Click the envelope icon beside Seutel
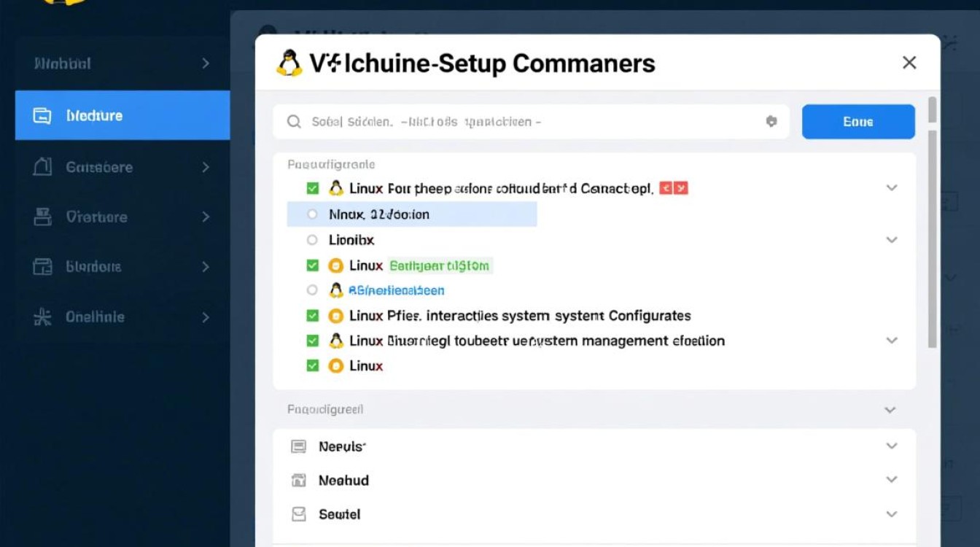Screen dimensions: 980x547 coord(299,514)
